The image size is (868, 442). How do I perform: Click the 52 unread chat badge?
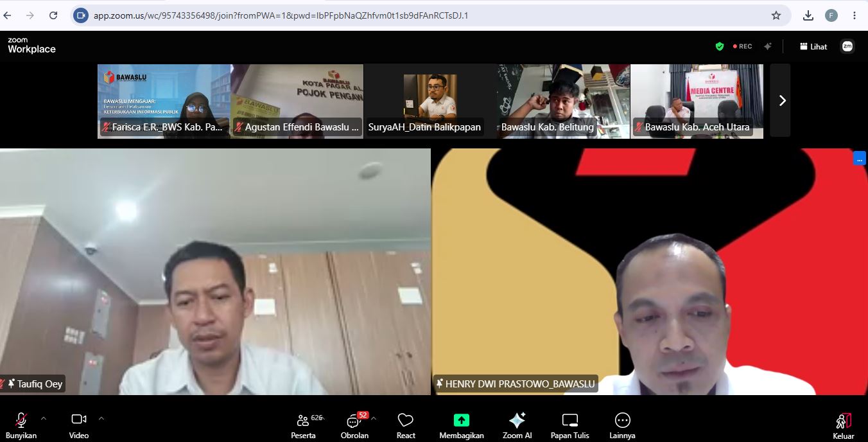pos(363,415)
